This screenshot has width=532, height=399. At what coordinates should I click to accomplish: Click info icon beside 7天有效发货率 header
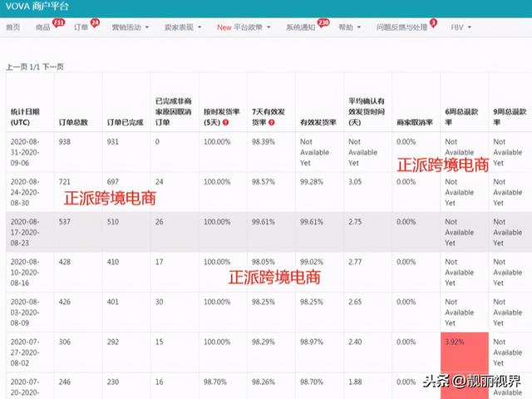(x=273, y=123)
